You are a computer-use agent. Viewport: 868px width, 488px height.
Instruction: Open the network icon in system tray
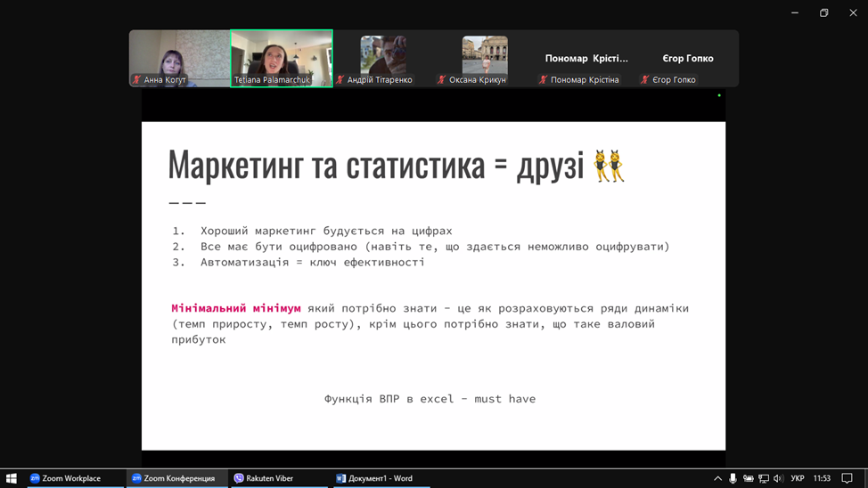click(763, 478)
